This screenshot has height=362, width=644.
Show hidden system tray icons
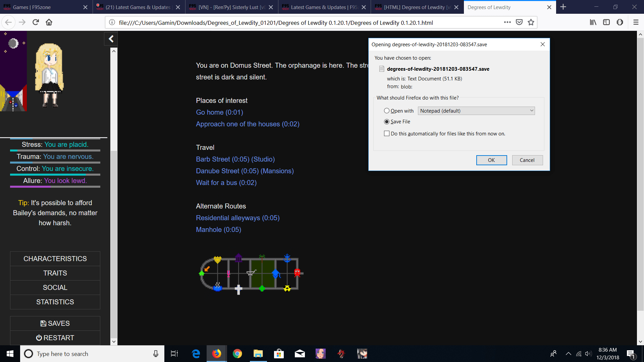coord(568,354)
